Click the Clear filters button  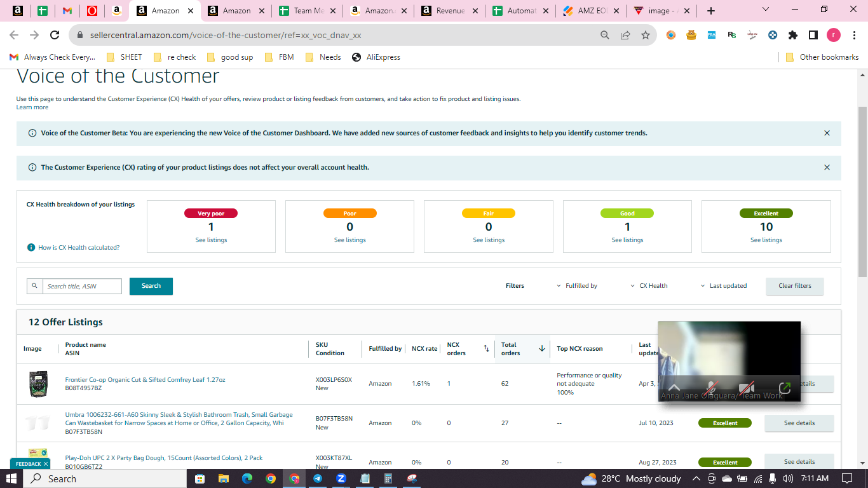pos(795,286)
